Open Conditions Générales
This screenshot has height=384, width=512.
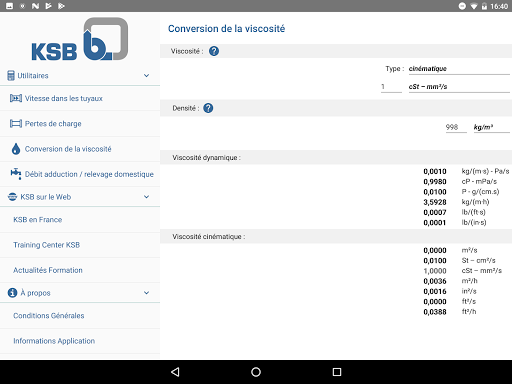click(x=80, y=316)
